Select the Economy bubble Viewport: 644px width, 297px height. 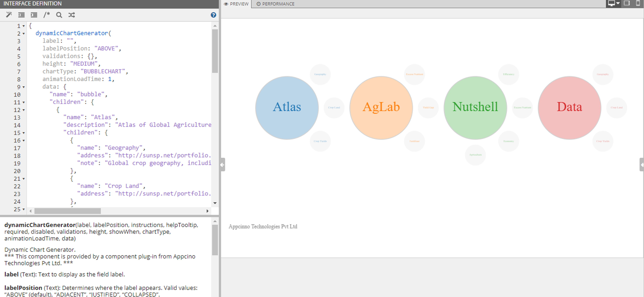pos(509,141)
